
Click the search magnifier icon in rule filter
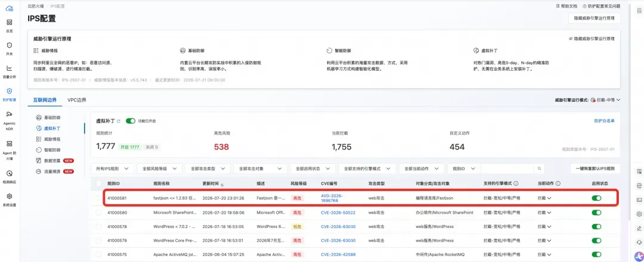pos(539,169)
